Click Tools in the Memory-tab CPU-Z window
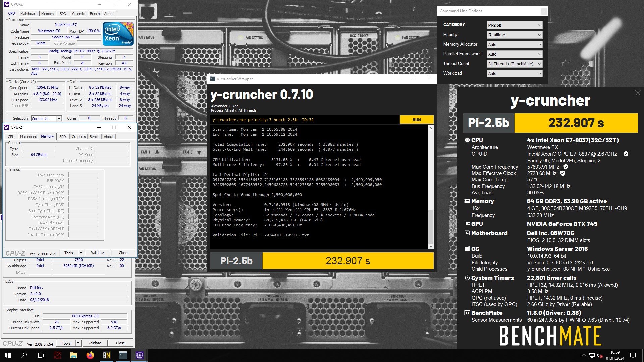The image size is (644, 362). point(69,253)
